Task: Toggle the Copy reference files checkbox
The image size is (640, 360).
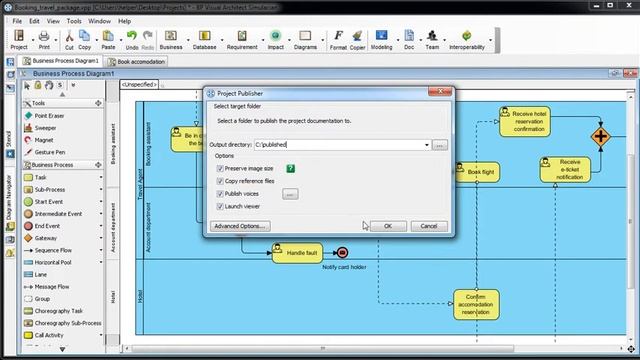Action: (x=220, y=181)
